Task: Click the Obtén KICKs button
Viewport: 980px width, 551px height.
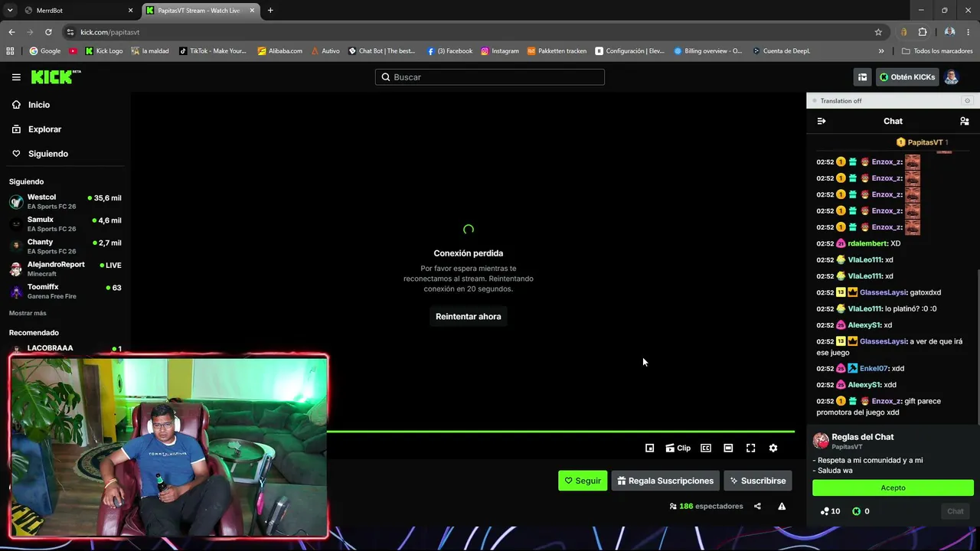Action: pyautogui.click(x=907, y=77)
